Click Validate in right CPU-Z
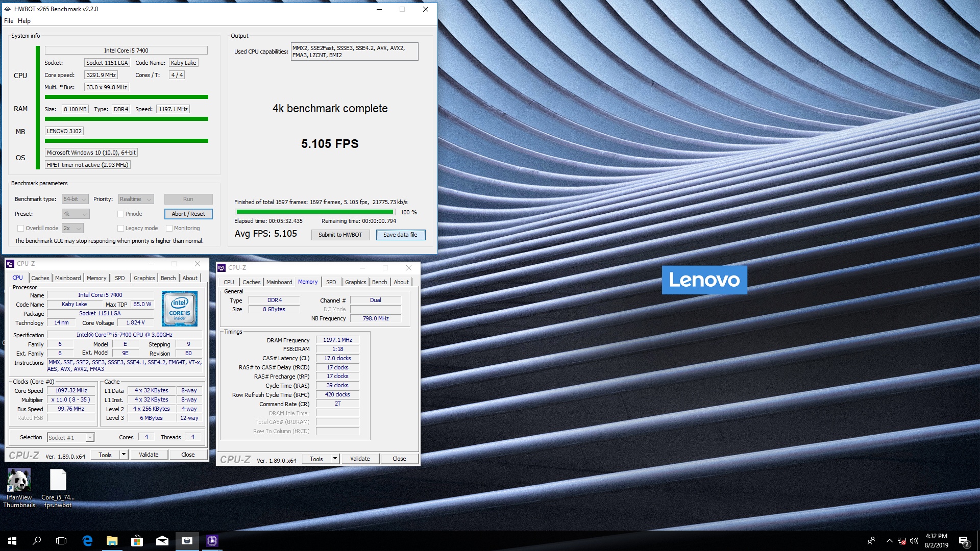The image size is (980, 551). click(360, 459)
